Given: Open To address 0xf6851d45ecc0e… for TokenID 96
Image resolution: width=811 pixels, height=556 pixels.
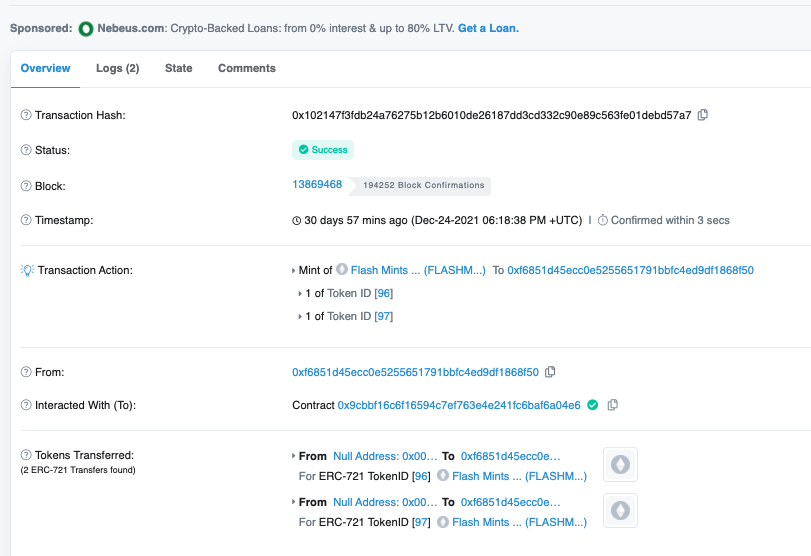Looking at the screenshot, I should (x=510, y=456).
